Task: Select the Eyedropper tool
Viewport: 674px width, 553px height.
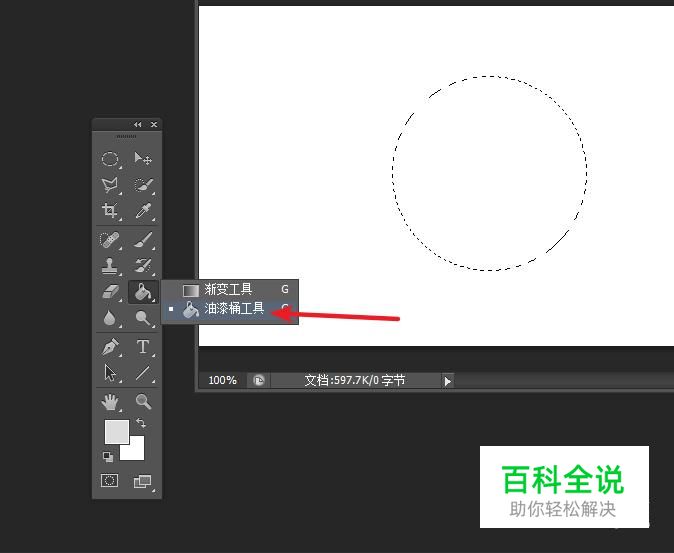Action: pos(143,211)
